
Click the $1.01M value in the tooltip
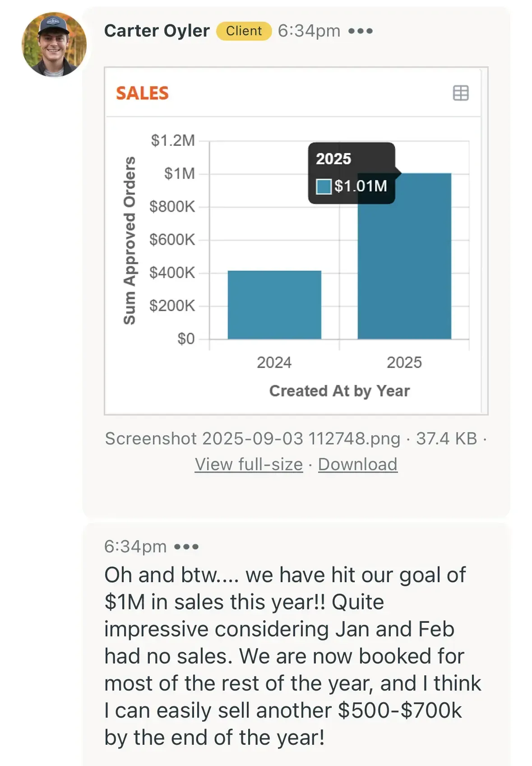point(361,186)
